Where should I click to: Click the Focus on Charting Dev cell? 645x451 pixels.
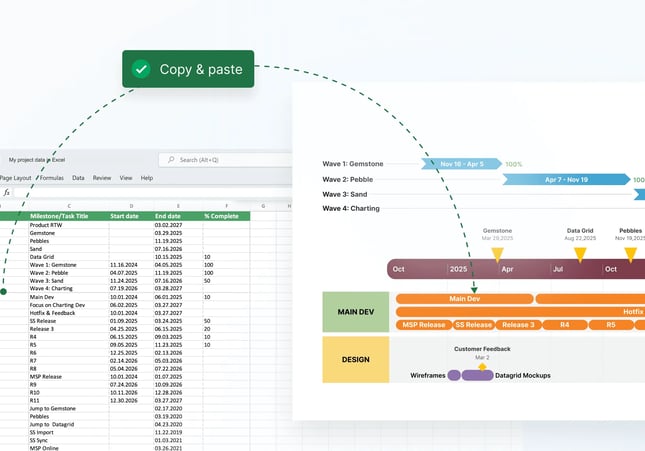[x=69, y=305]
